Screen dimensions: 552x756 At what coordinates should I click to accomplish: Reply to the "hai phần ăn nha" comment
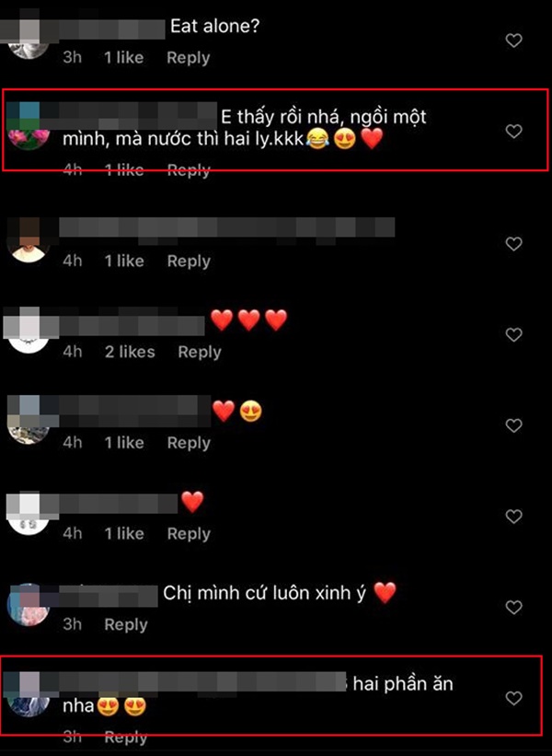126,738
